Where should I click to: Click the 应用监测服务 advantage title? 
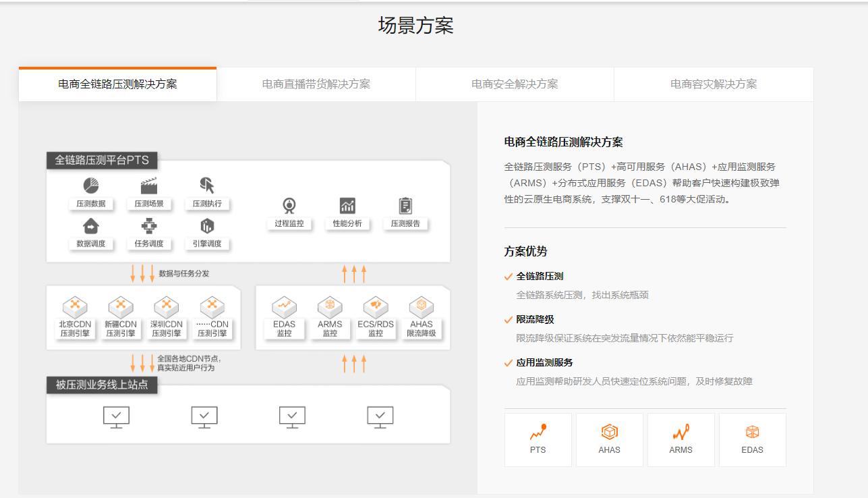tap(544, 362)
